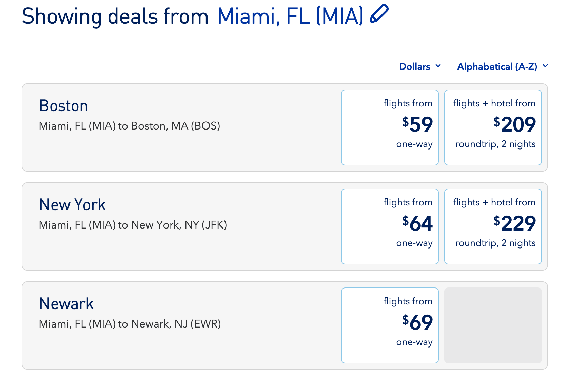Change origin city Miami, FL (MIA)
The width and height of the screenshot is (588, 377).
click(290, 16)
